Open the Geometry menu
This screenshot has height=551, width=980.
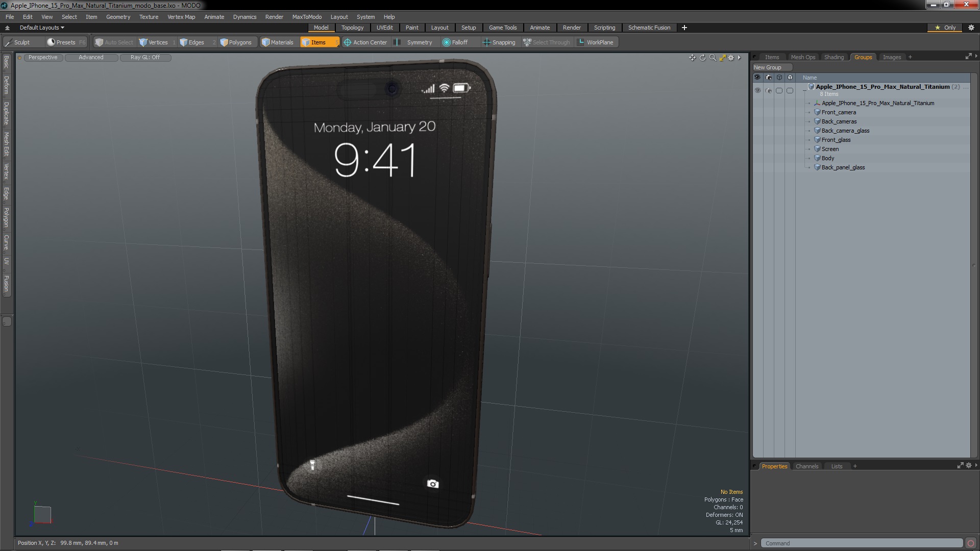pos(118,17)
